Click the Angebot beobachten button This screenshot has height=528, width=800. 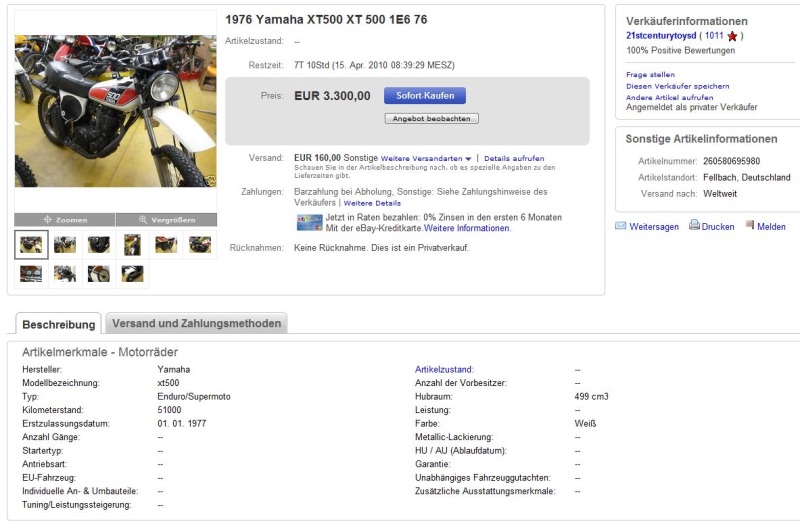[x=432, y=118]
